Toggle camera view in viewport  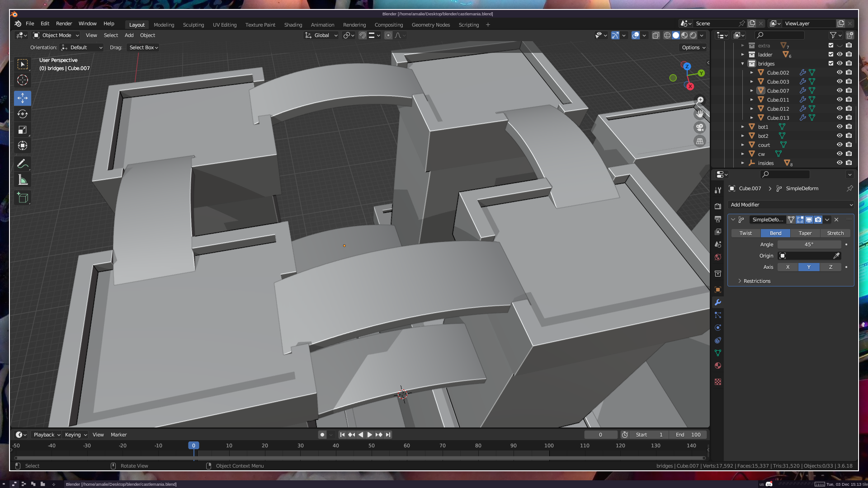pos(700,127)
